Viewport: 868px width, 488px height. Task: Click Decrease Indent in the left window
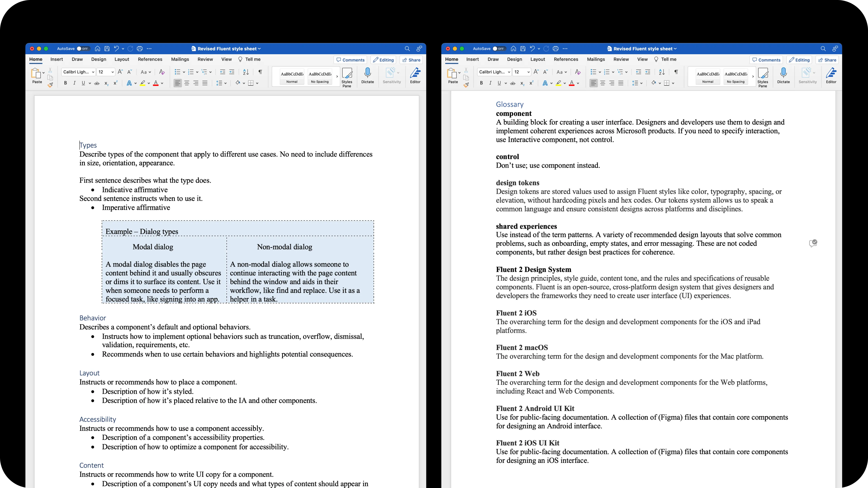pos(222,72)
